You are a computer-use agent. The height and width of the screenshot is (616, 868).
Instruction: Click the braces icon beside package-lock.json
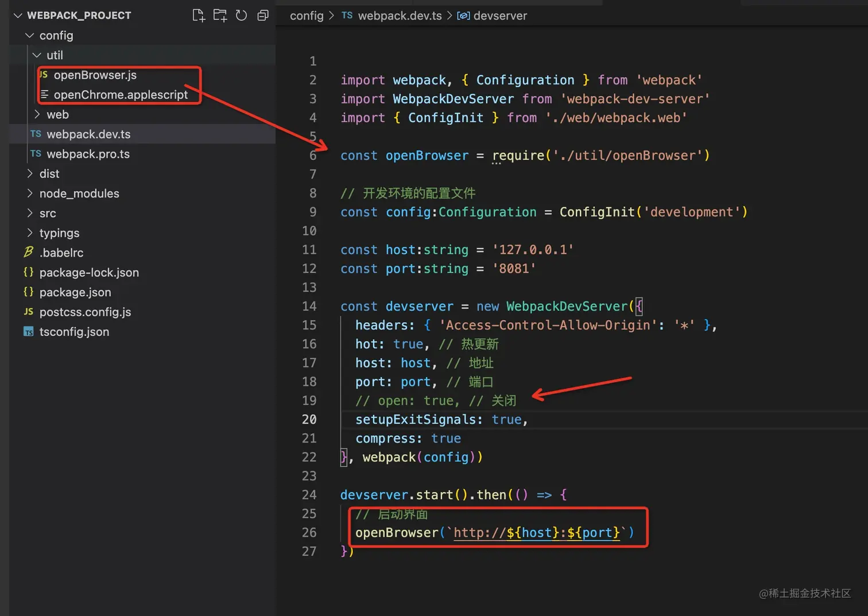(x=28, y=272)
